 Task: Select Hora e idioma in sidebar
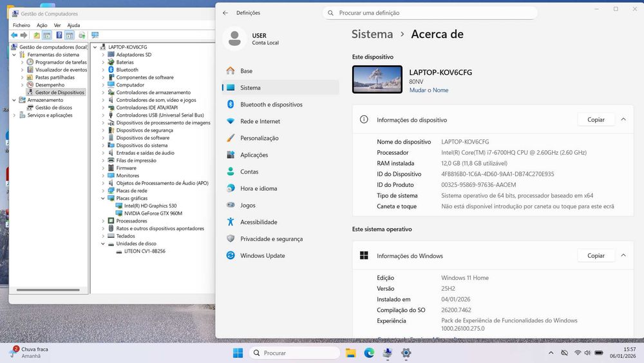coord(281,188)
